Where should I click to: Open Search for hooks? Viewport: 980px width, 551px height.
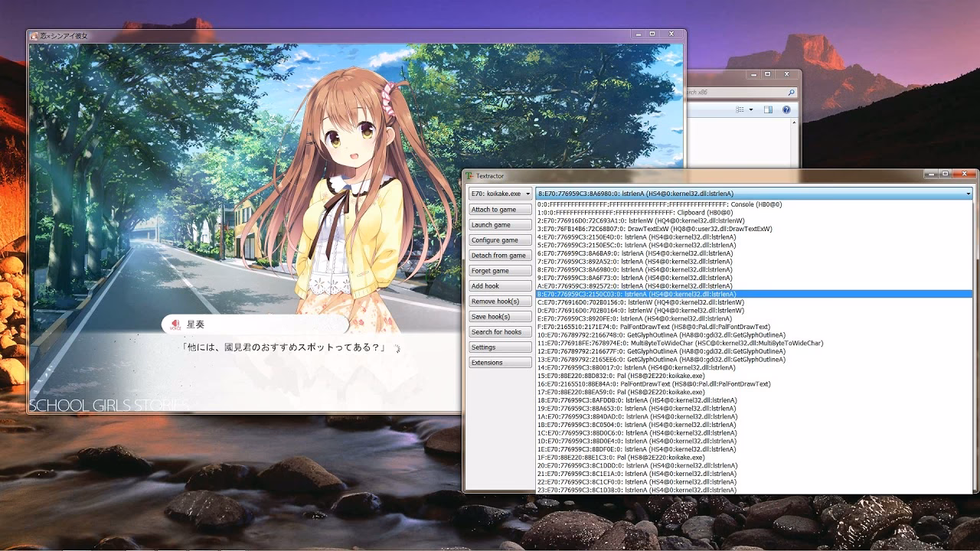[x=501, y=332]
